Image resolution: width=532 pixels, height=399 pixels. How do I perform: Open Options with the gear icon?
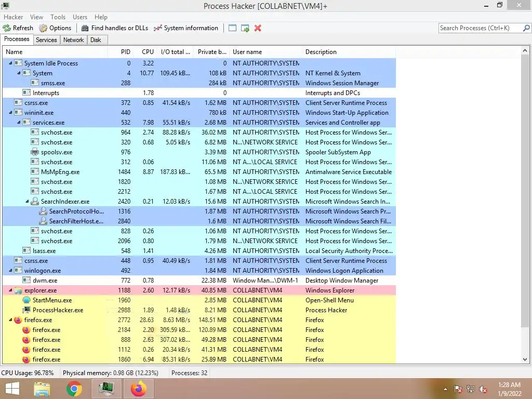(43, 28)
